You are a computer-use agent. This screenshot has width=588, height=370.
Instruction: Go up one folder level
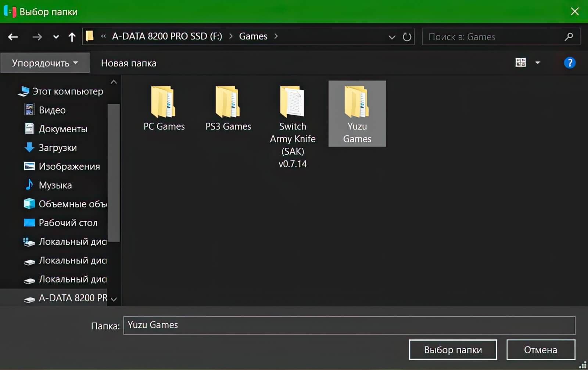(x=72, y=37)
